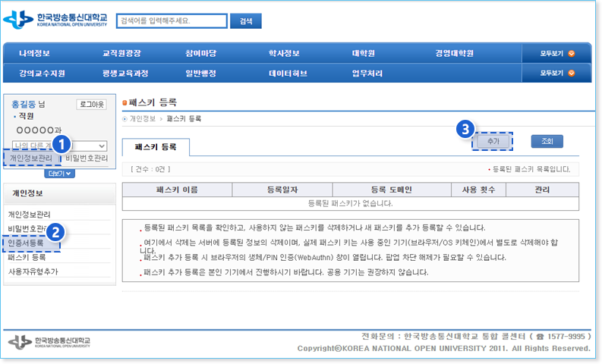Expand 모두보기 in the top menu row
Image resolution: width=602 pixels, height=364 pixels.
557,54
